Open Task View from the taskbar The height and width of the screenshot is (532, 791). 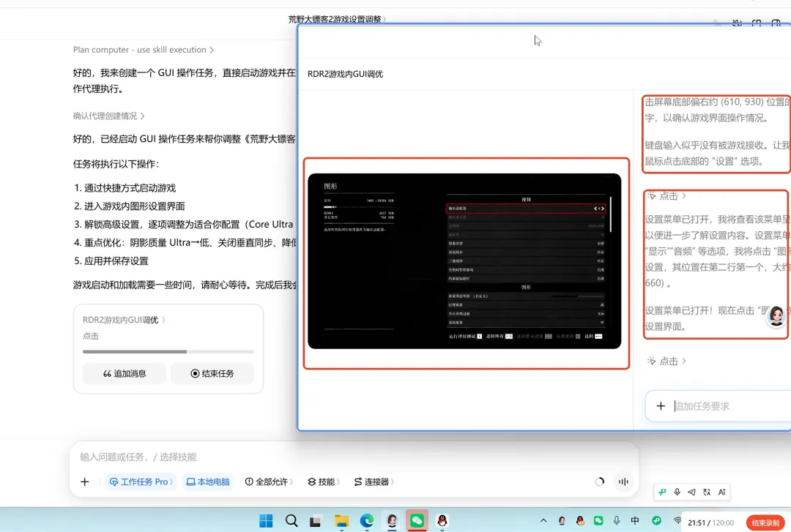click(x=316, y=521)
